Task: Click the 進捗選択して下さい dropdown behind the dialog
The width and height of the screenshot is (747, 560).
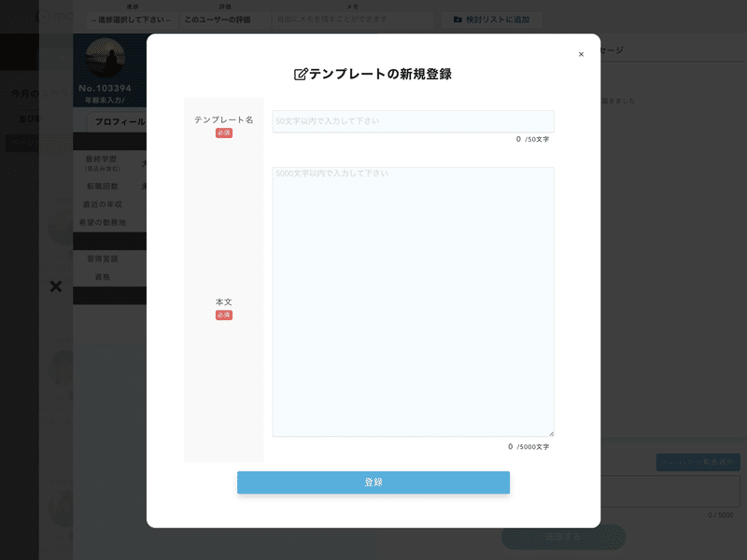Action: (132, 20)
